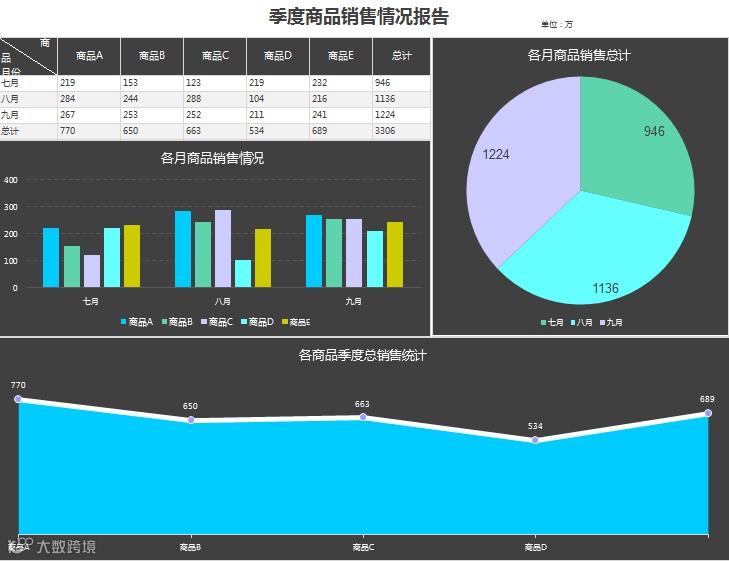Screen dimensions: 729x561
Task: Select the 商品B column header
Action: (x=152, y=56)
